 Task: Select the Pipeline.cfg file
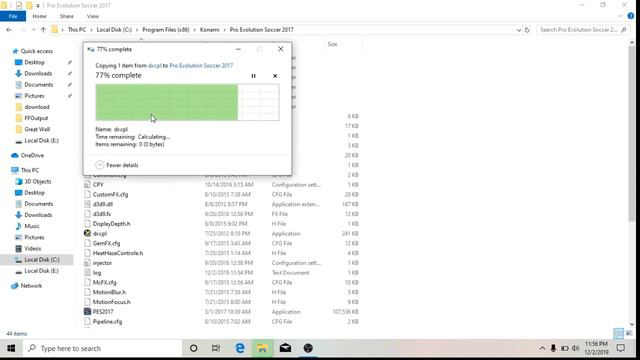click(107, 322)
